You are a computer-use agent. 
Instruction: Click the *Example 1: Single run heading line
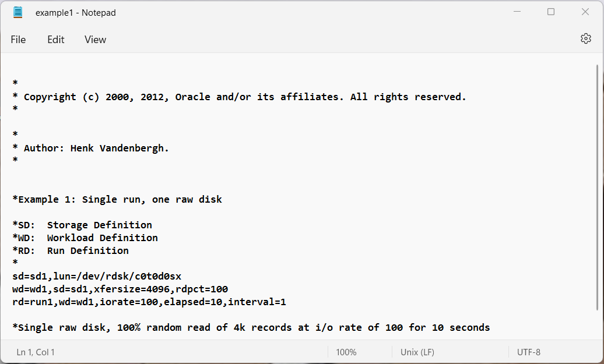tap(117, 199)
